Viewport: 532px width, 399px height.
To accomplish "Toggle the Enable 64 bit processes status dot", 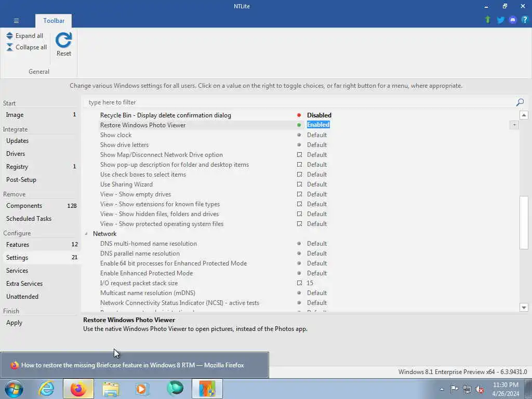I will coord(299,263).
